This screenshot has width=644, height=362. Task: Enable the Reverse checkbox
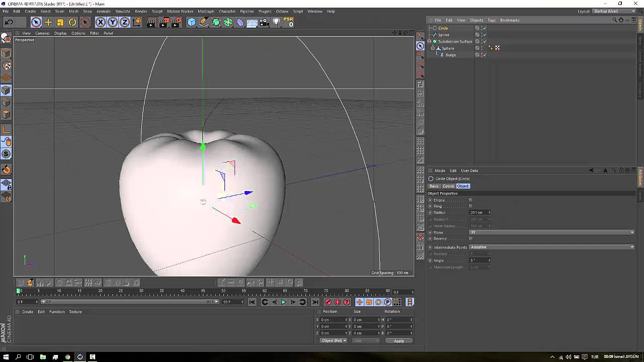(470, 239)
